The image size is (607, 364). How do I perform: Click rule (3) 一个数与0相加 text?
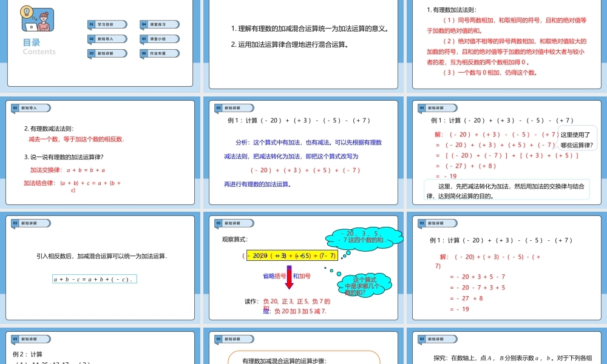tap(490, 72)
